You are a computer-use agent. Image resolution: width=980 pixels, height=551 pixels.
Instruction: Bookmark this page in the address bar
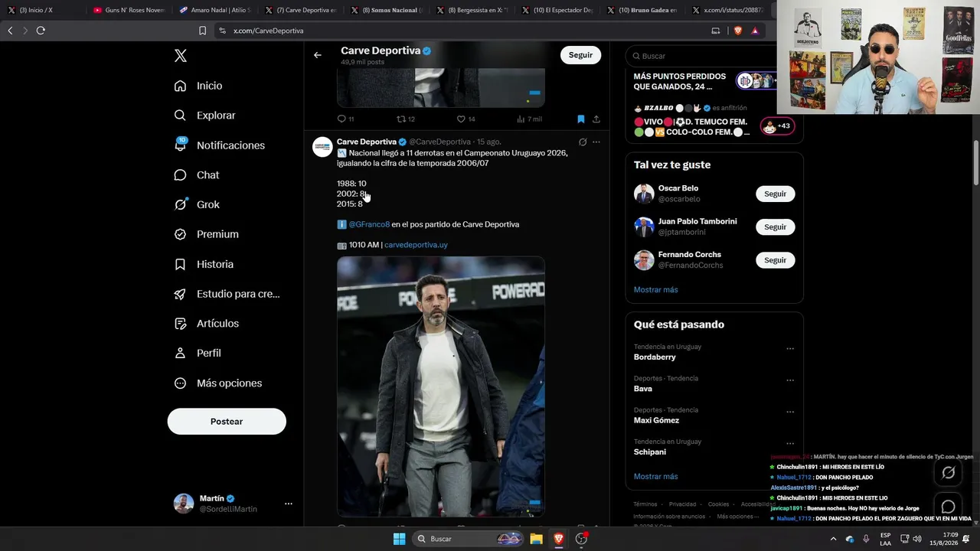point(202,31)
